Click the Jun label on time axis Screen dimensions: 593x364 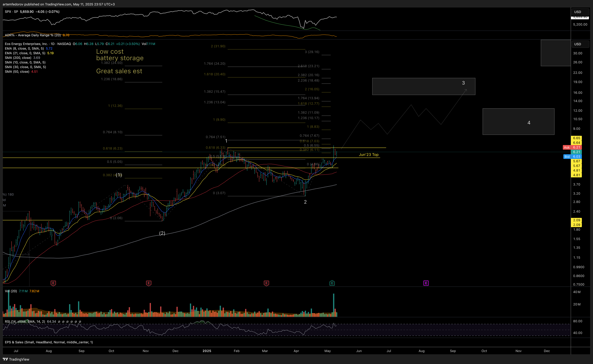(359, 351)
